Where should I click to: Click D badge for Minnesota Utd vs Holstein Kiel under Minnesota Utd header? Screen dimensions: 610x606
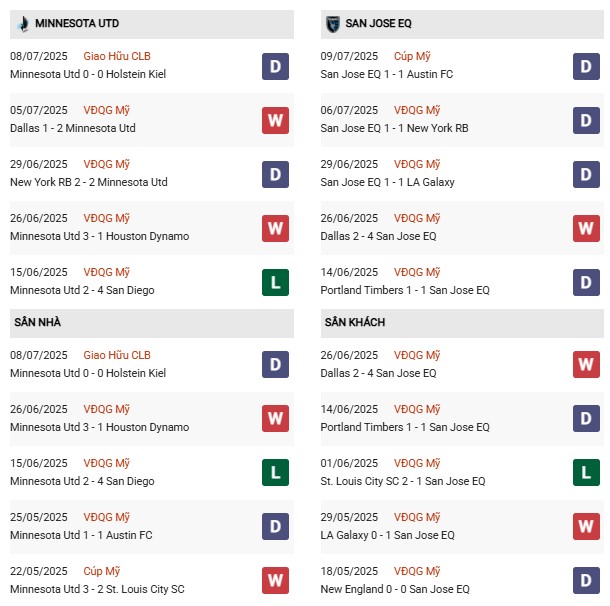click(x=275, y=67)
